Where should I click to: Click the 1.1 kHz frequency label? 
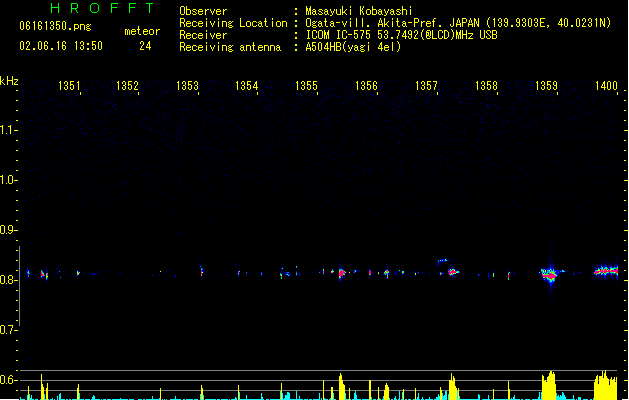click(x=8, y=130)
